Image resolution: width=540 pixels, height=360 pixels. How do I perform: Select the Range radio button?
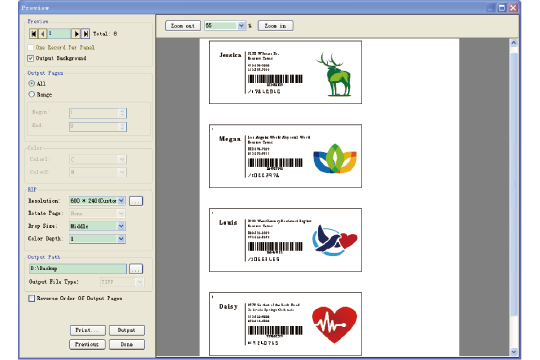click(x=32, y=94)
